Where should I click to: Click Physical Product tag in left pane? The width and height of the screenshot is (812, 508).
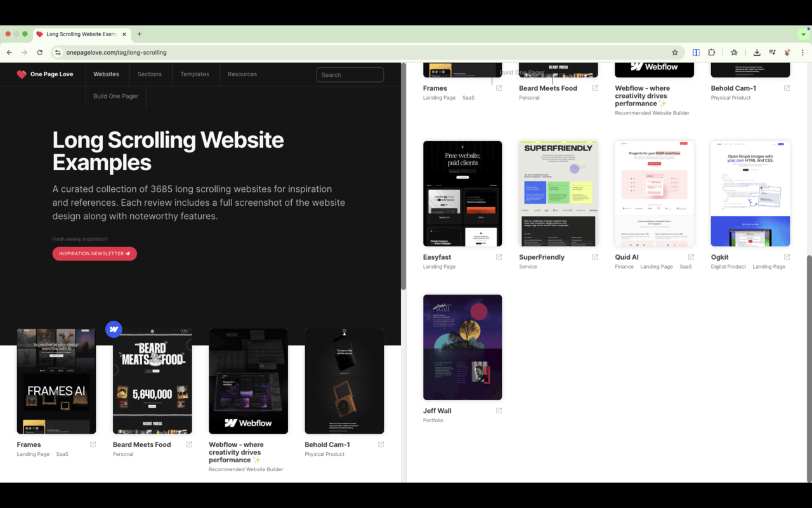325,454
